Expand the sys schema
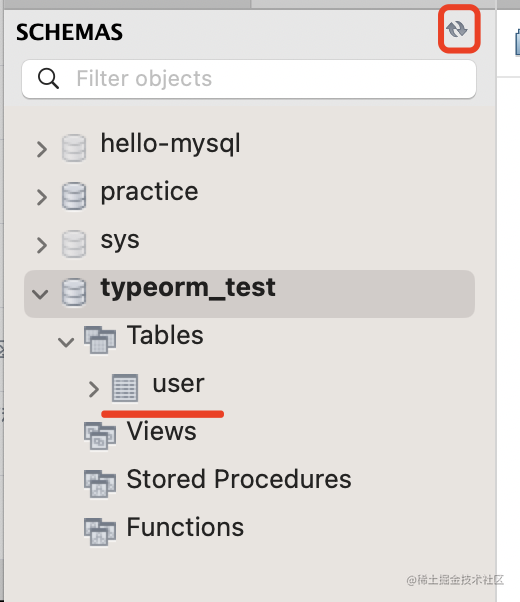The width and height of the screenshot is (520, 602). [x=42, y=245]
